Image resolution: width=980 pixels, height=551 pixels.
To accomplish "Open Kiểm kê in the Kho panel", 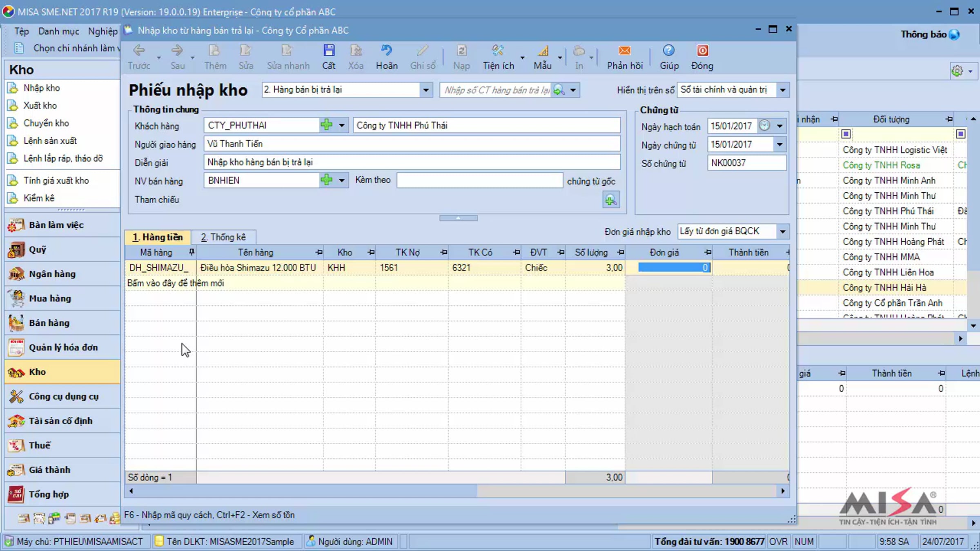I will [39, 198].
